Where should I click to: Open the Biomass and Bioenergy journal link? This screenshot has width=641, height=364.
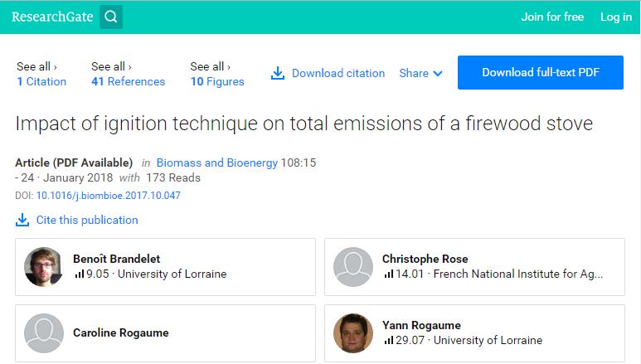[x=217, y=163]
